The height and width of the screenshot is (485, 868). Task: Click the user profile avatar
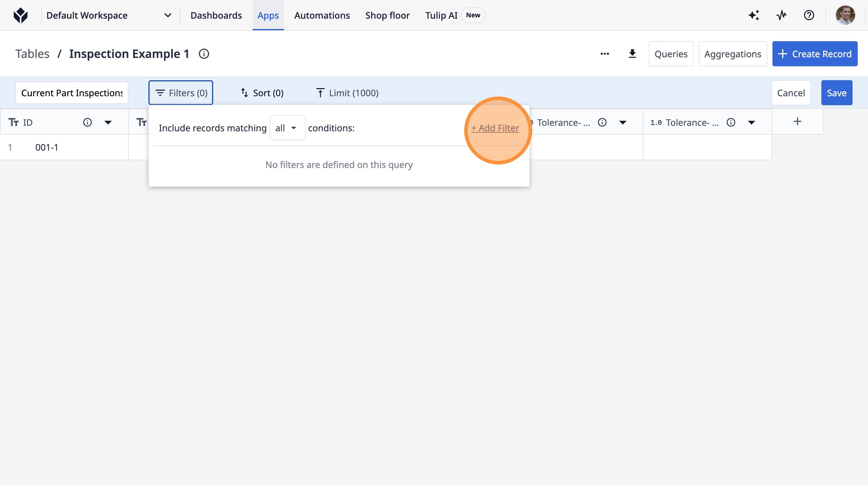pos(845,15)
